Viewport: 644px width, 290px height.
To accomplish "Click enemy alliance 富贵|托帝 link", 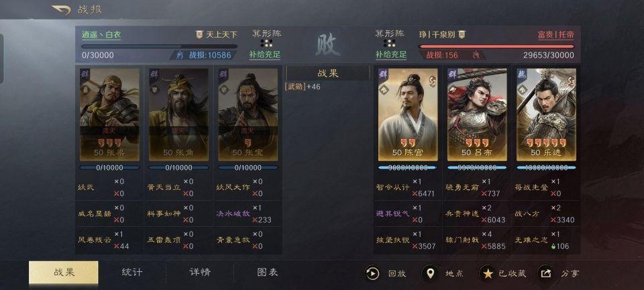I will [555, 35].
